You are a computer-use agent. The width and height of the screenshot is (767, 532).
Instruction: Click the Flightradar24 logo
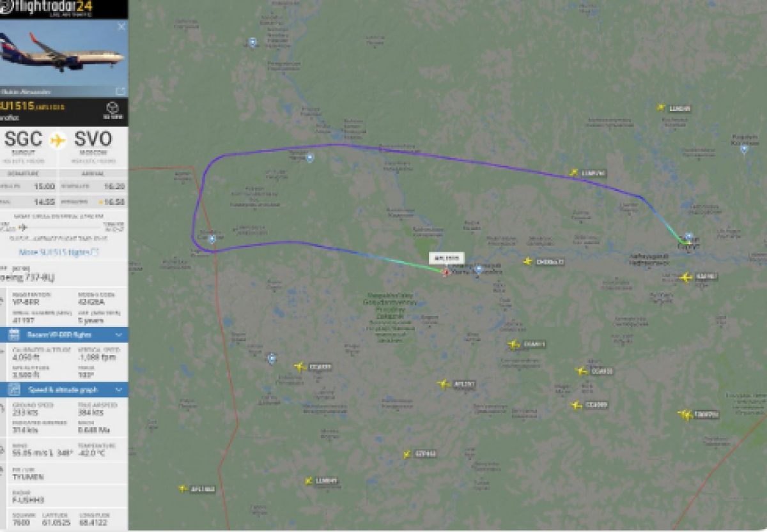[49, 8]
